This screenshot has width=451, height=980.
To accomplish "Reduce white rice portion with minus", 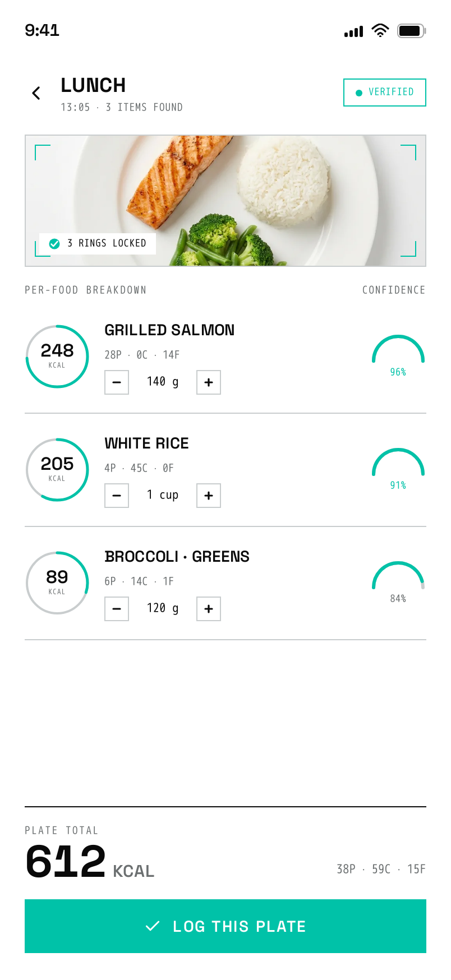I will (117, 496).
